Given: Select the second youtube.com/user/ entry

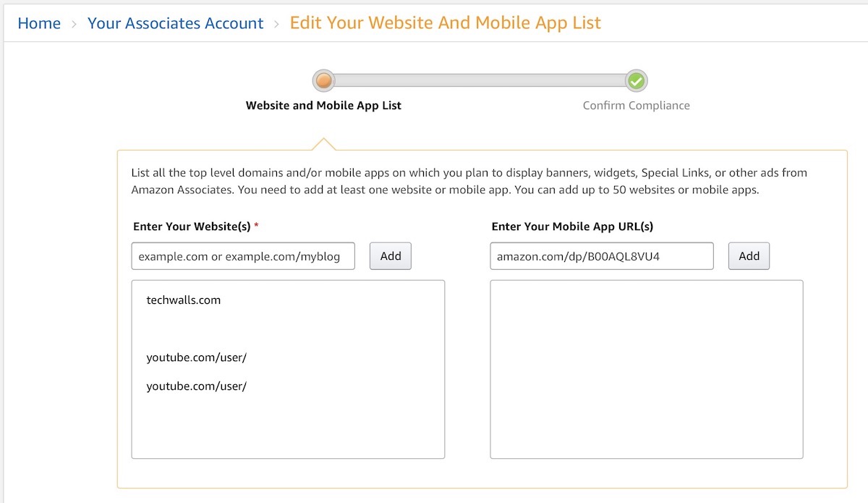Looking at the screenshot, I should [197, 386].
